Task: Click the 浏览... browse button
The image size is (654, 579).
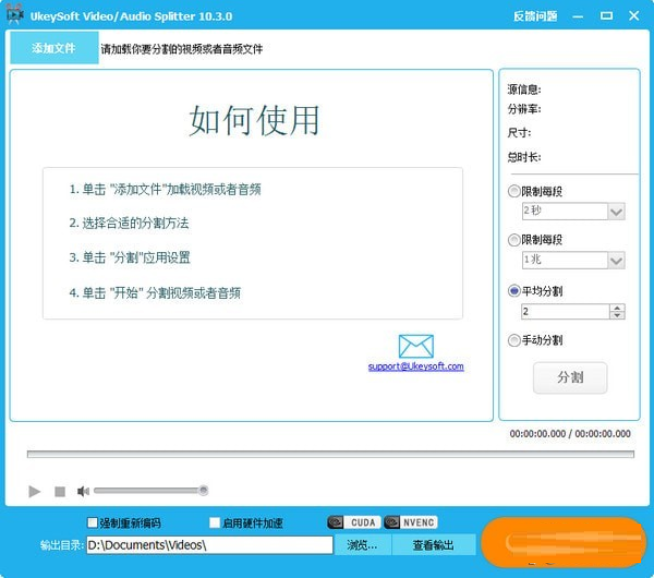Action: tap(362, 545)
